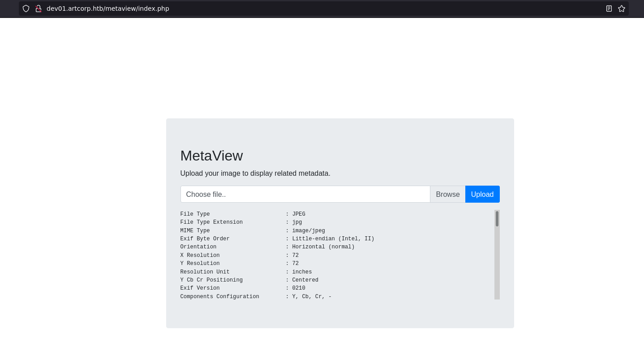Click the blue Upload button

coord(482,194)
